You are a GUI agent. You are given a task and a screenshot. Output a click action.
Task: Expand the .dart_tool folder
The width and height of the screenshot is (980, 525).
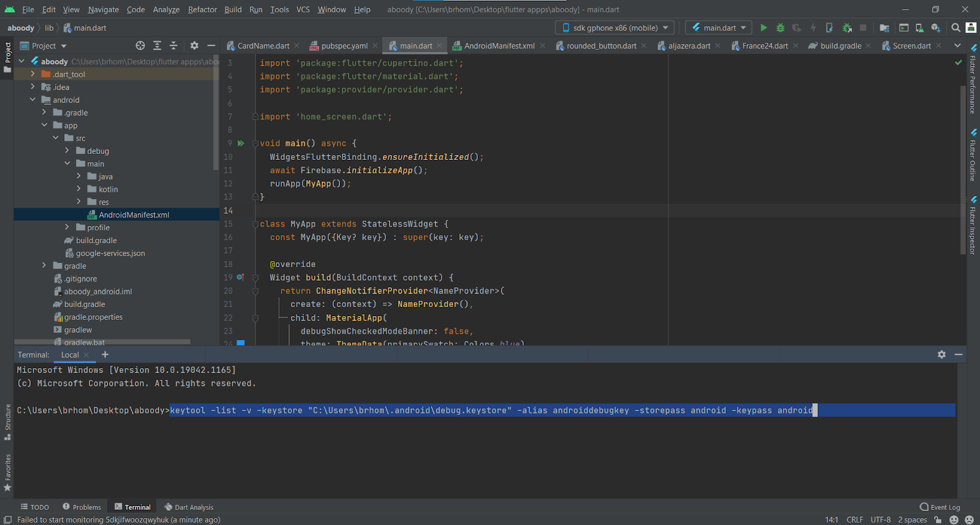pos(32,74)
